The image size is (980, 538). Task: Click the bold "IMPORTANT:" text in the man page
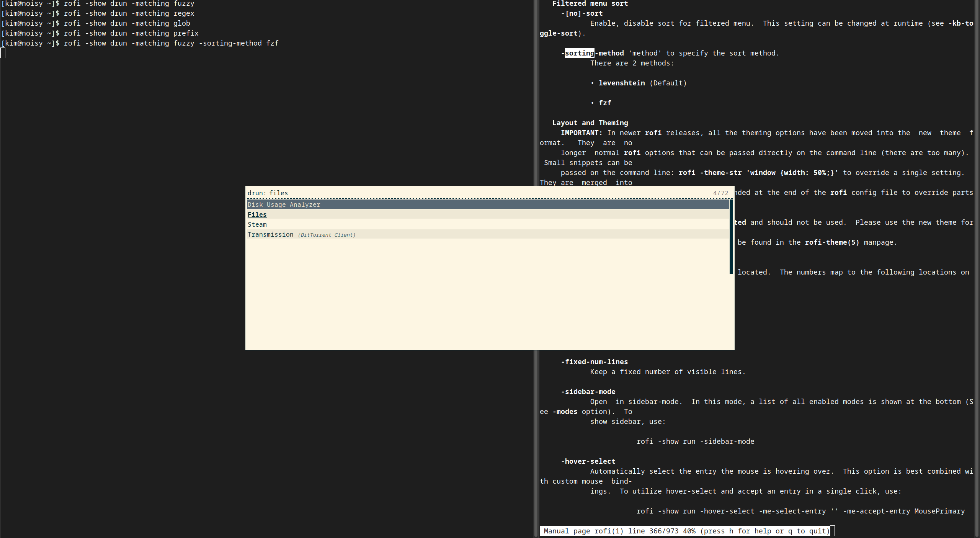point(581,133)
